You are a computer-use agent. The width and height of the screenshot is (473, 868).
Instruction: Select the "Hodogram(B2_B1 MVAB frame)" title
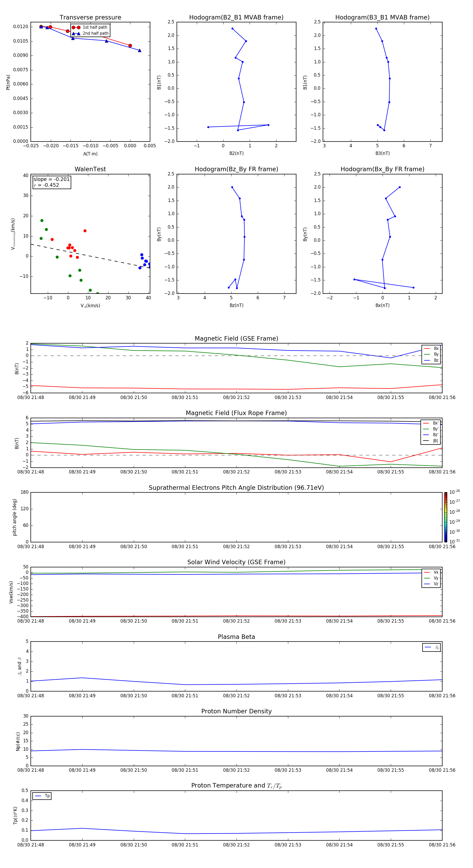(x=236, y=18)
